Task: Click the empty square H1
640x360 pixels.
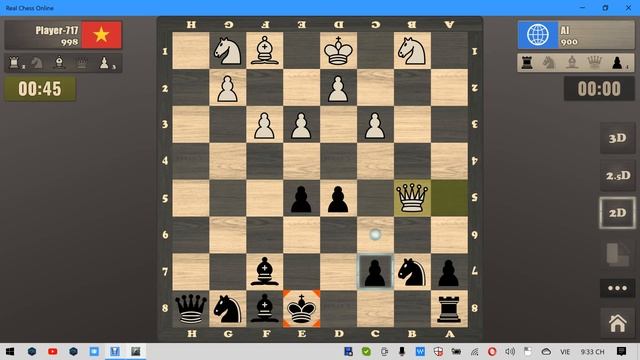Action: pyautogui.click(x=191, y=51)
